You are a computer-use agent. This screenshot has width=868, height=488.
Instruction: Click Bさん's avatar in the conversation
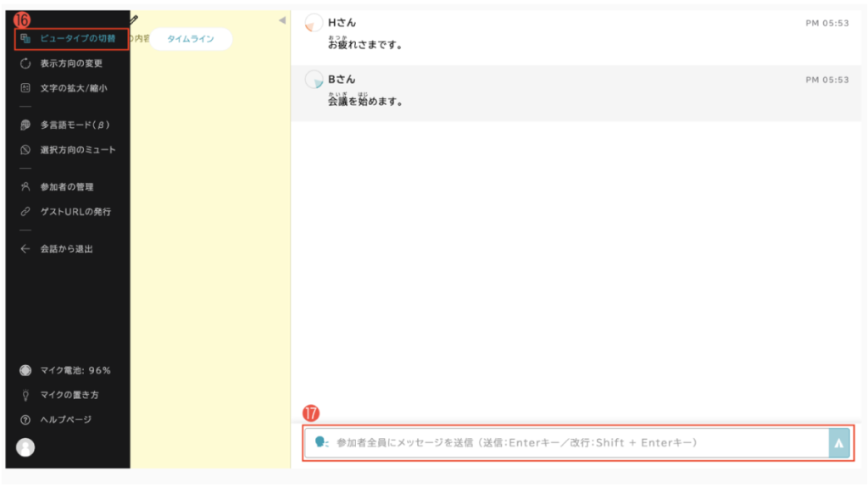tap(314, 80)
